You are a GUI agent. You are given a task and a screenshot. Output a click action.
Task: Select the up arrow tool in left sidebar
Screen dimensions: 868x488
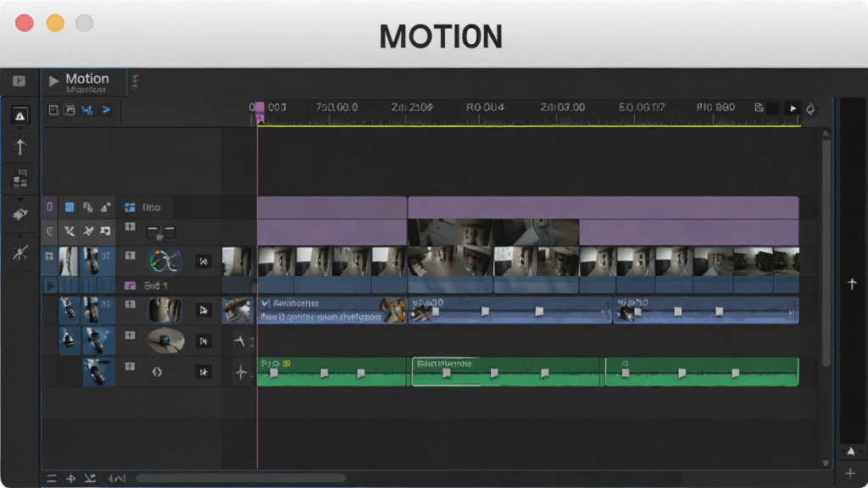click(x=20, y=147)
